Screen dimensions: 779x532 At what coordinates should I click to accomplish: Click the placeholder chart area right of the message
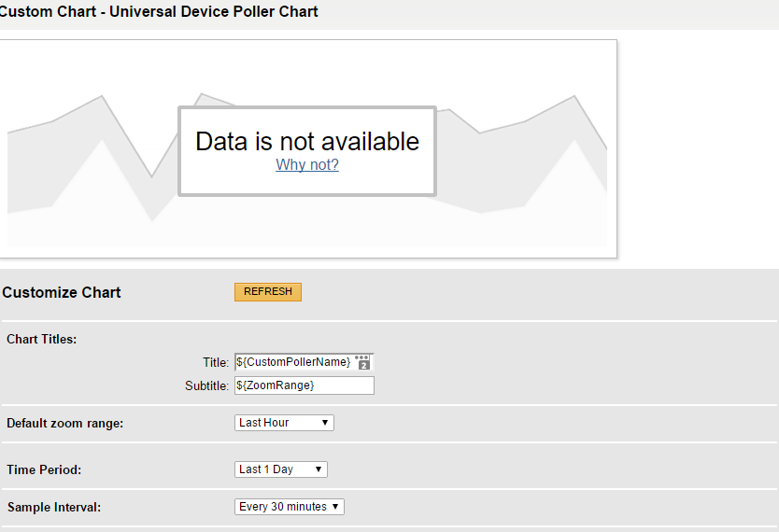(x=521, y=169)
